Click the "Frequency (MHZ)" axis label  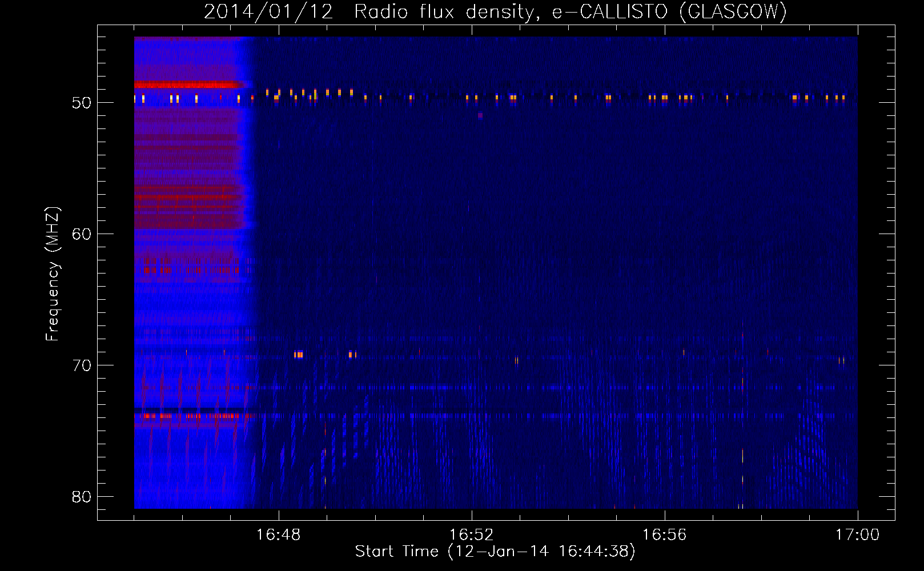pos(52,274)
